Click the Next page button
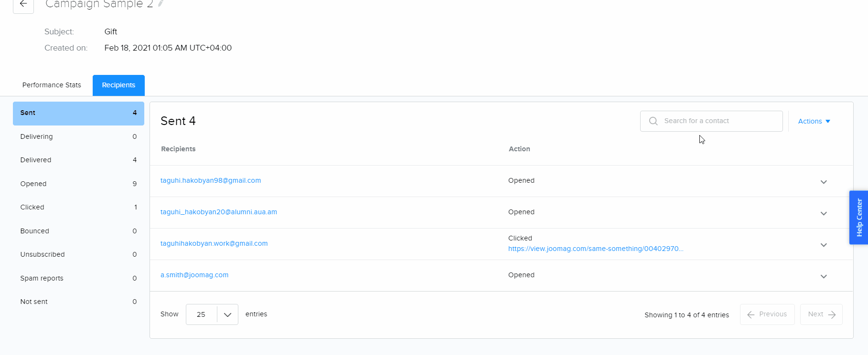868x355 pixels. pos(821,314)
